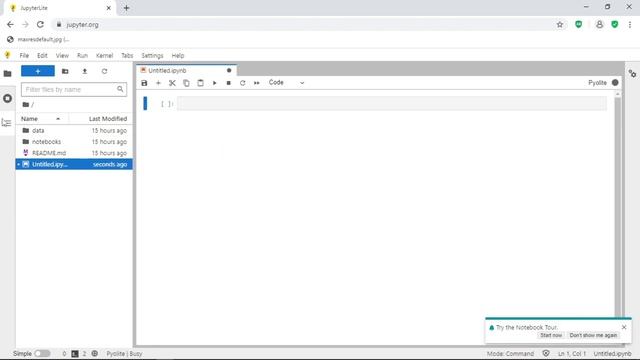The width and height of the screenshot is (640, 360).
Task: Refresh the file list icon
Action: pyautogui.click(x=104, y=71)
